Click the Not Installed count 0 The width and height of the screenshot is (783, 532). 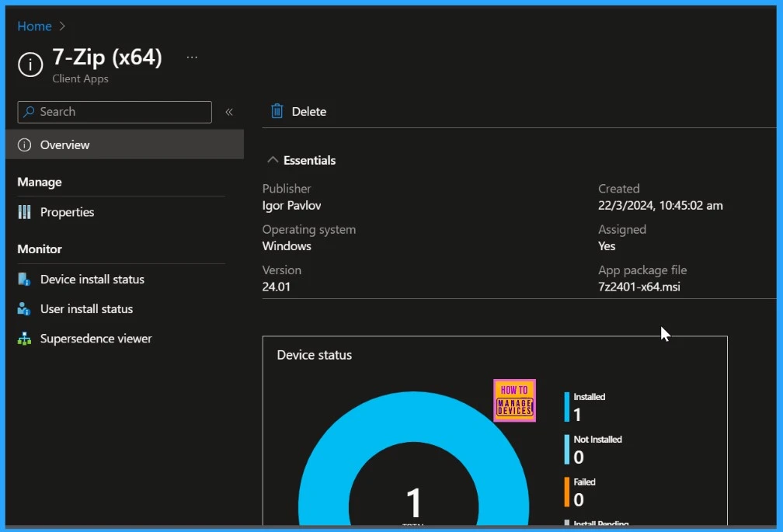[579, 457]
